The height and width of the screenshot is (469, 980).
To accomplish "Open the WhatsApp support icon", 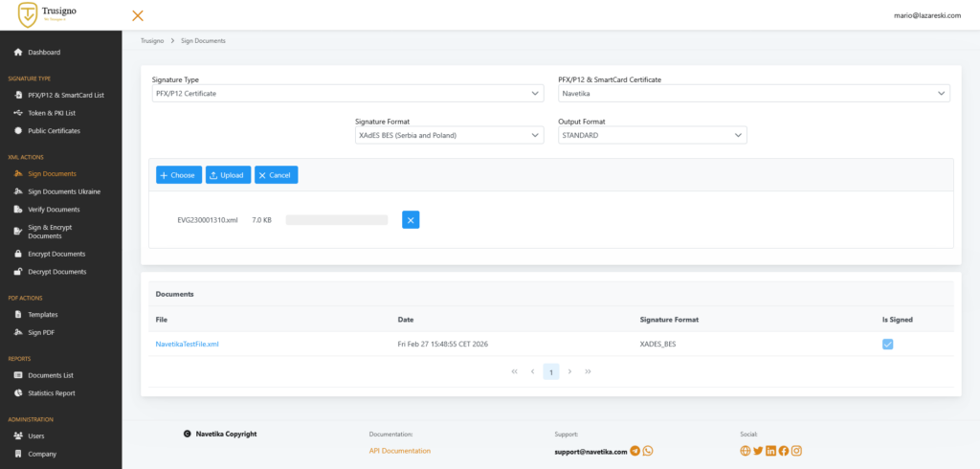I will point(648,451).
